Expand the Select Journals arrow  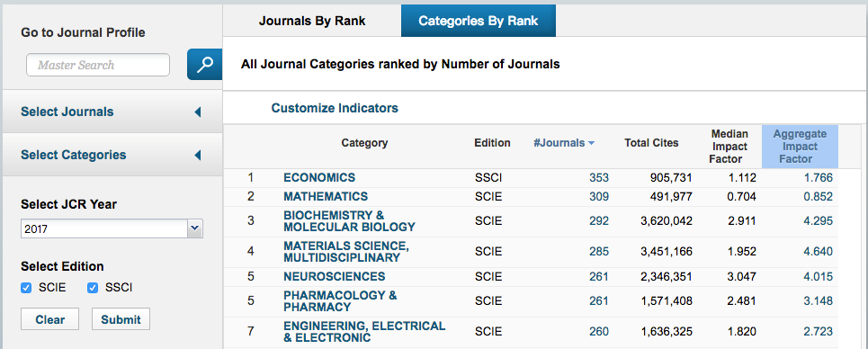[198, 112]
